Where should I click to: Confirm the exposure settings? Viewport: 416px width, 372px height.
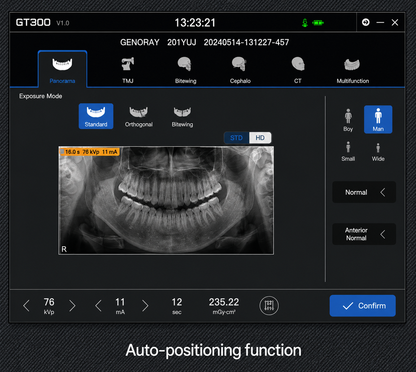363,306
